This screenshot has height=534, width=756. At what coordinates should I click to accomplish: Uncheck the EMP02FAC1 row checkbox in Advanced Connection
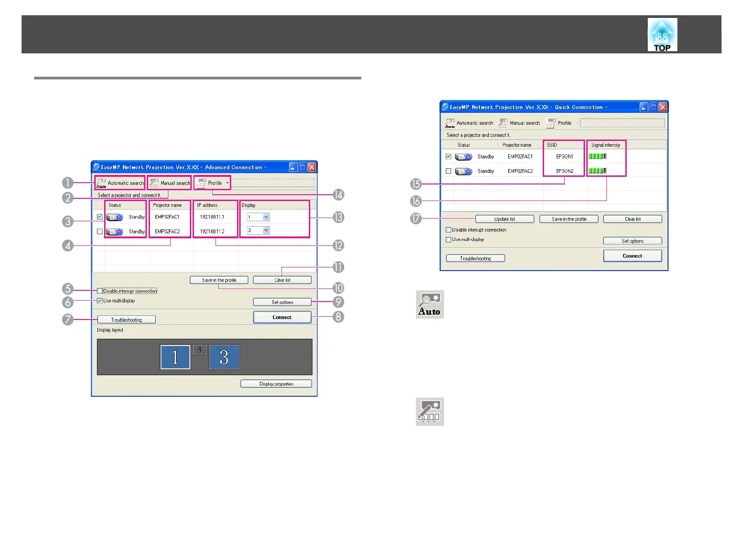tap(100, 217)
